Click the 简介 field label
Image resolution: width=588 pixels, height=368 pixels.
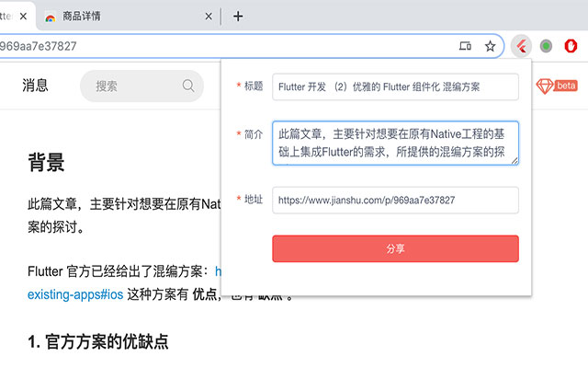pos(254,134)
